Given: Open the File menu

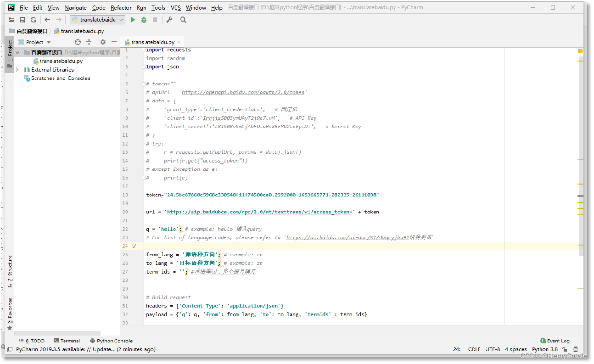Looking at the screenshot, I should tap(24, 8).
